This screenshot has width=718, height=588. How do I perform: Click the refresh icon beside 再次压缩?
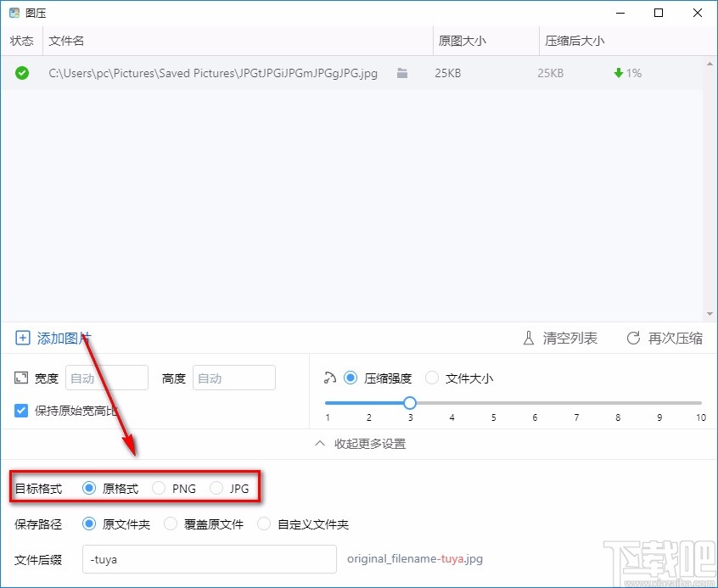[632, 338]
